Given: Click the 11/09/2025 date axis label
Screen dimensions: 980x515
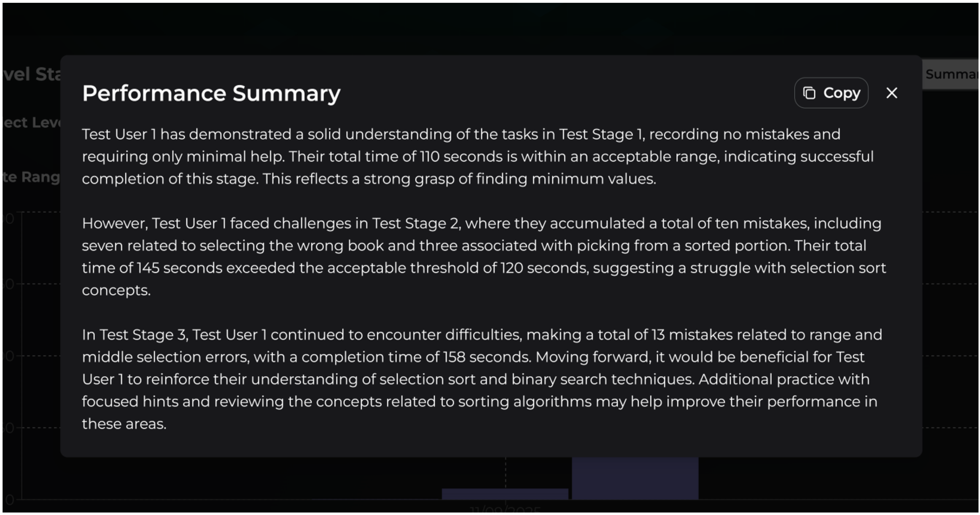Looking at the screenshot, I should point(504,509).
